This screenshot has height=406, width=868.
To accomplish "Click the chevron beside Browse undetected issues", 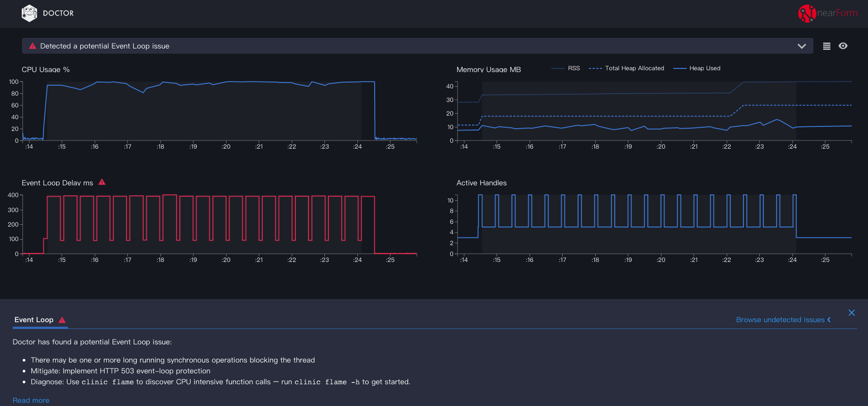I will point(829,320).
